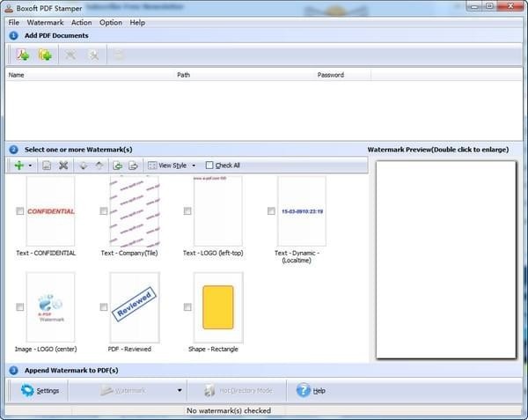Click the 'Image - LOGO (center)' label

pyautogui.click(x=46, y=349)
